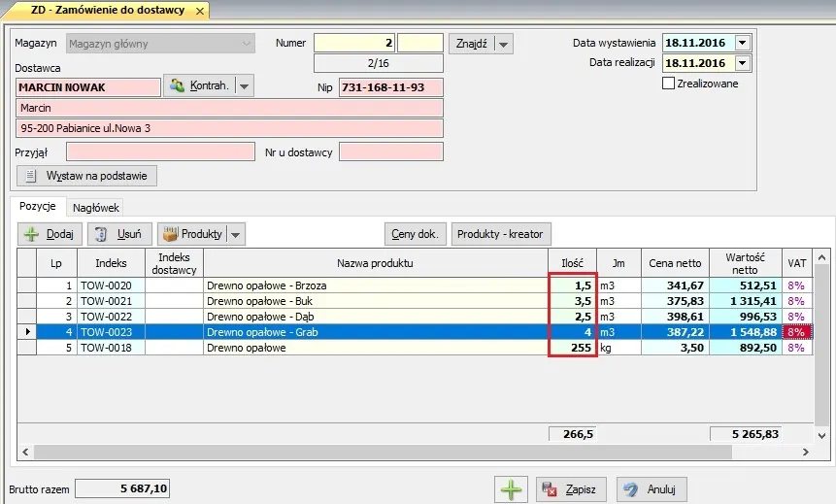Click quantity cell 3,5 for Buk

[572, 301]
